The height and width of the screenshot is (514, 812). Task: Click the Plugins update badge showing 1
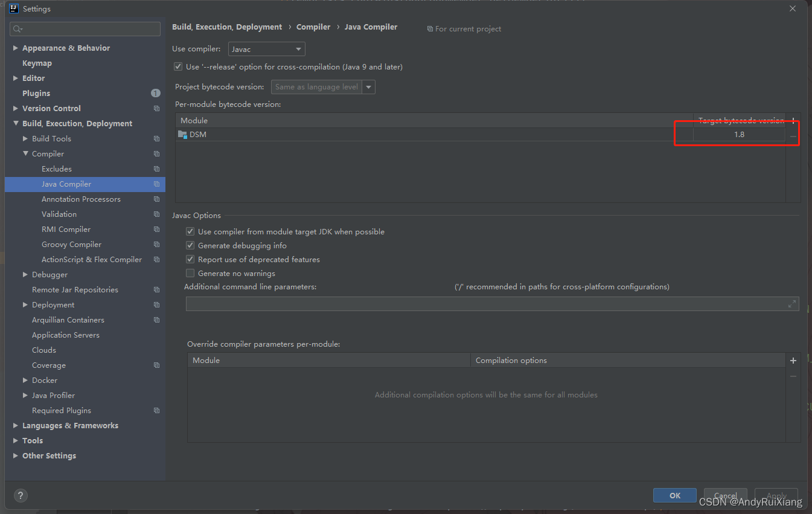(156, 93)
